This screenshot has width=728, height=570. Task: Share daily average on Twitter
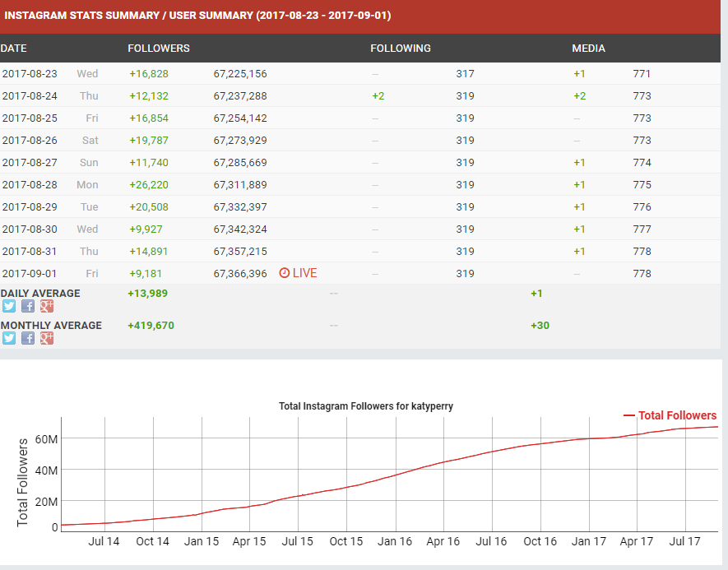click(9, 306)
